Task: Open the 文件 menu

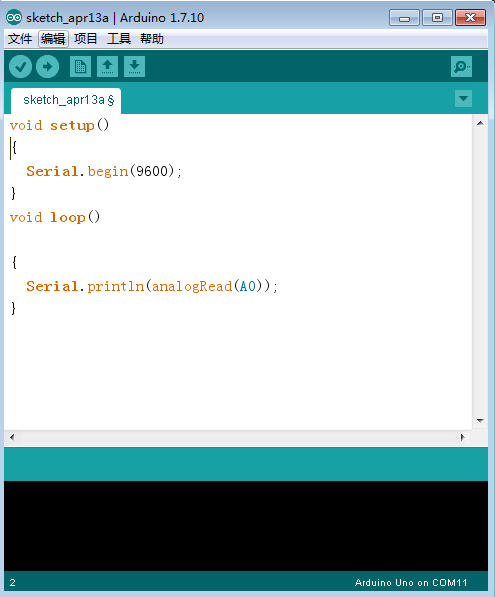Action: point(20,39)
